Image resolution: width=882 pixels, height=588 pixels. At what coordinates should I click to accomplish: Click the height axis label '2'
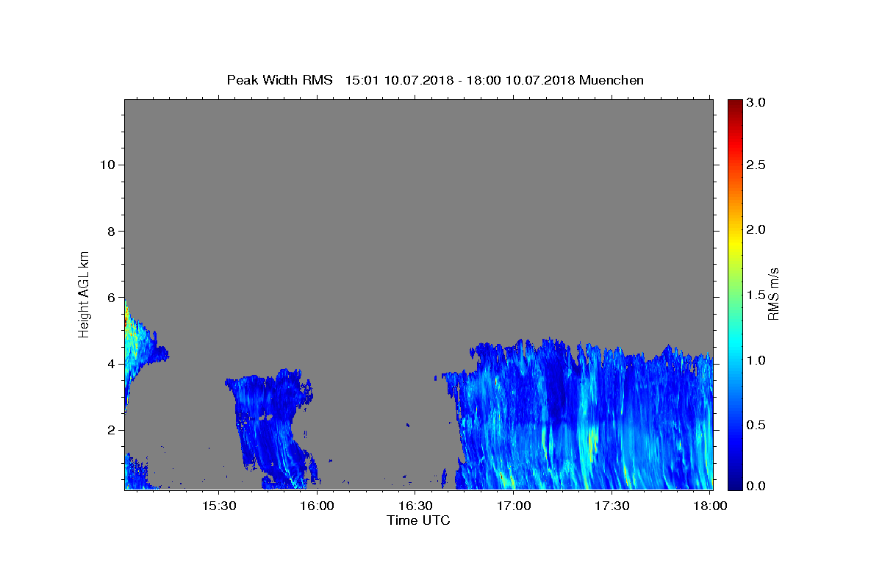pos(110,430)
